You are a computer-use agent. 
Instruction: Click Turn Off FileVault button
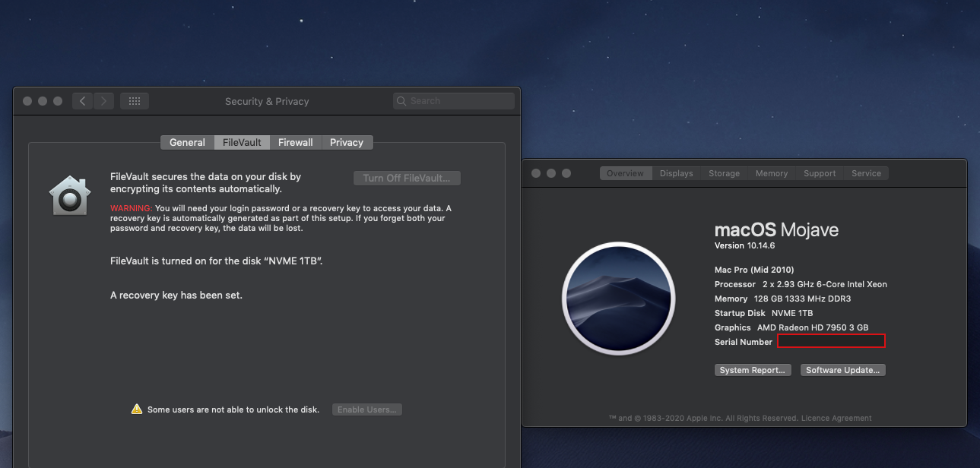coord(407,178)
